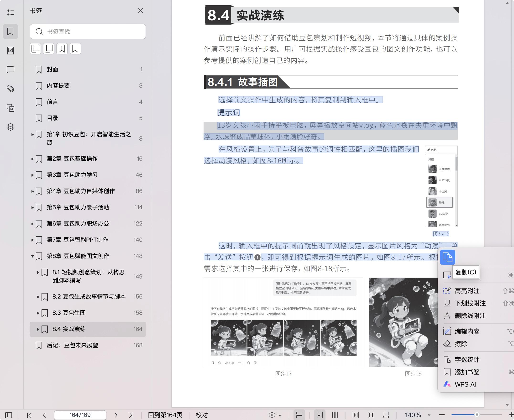The width and height of the screenshot is (514, 420).
Task: Click the Copy icon in context menu
Action: (x=447, y=257)
